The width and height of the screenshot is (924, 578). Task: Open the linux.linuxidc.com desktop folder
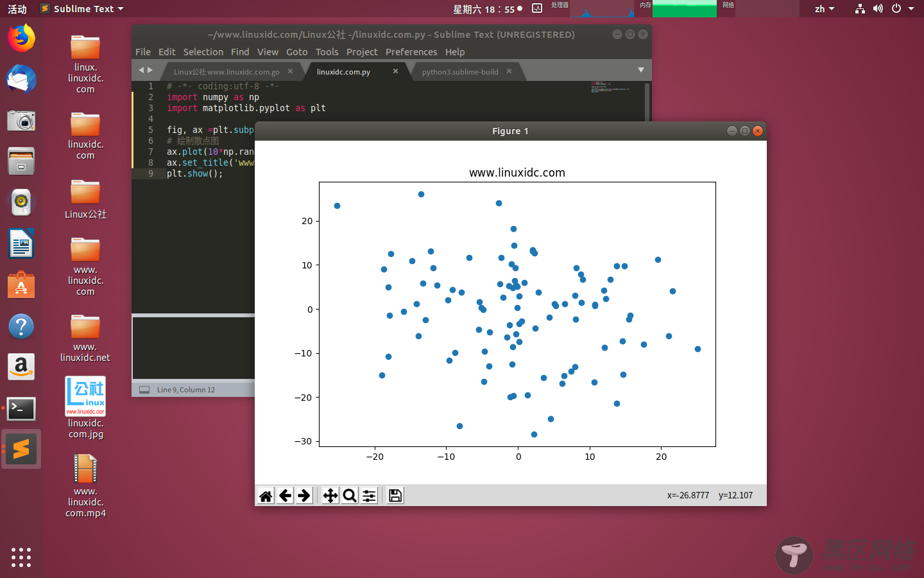click(85, 64)
